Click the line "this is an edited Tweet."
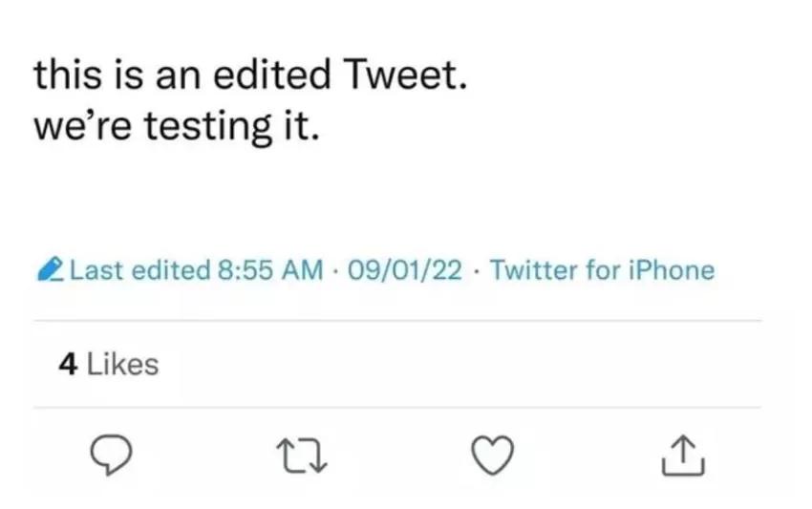This screenshot has height=509, width=812. (x=249, y=74)
